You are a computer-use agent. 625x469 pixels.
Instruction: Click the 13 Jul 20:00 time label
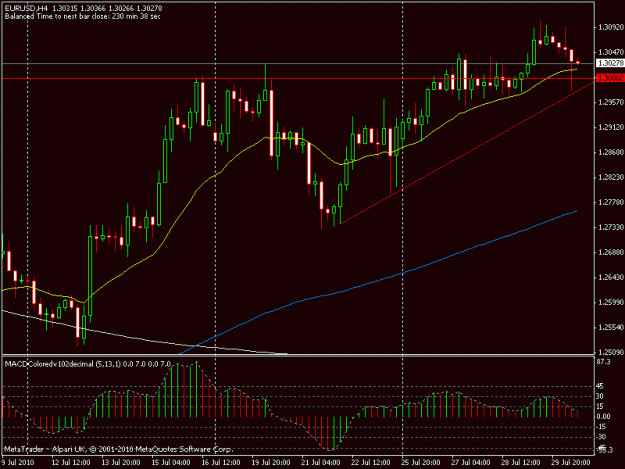(x=121, y=463)
